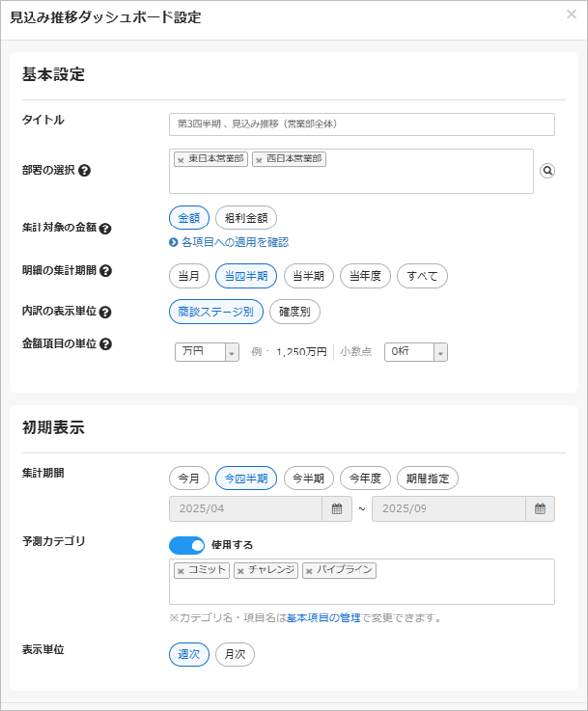
Task: Select 商談ステージ別 breakdown unit
Action: (217, 312)
